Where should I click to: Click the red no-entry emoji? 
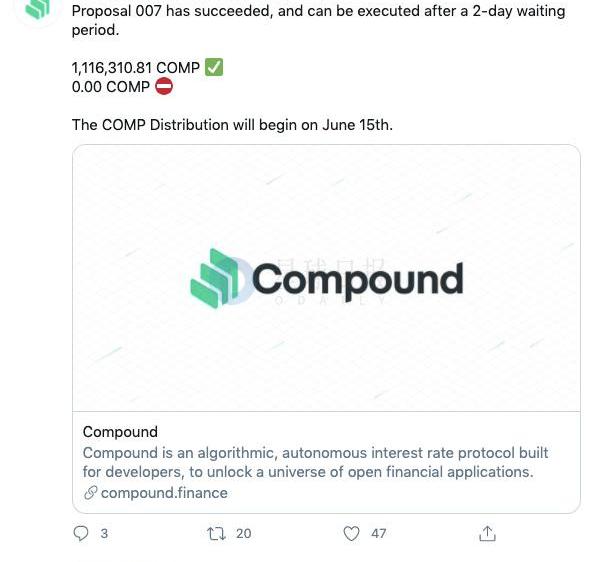coord(164,86)
